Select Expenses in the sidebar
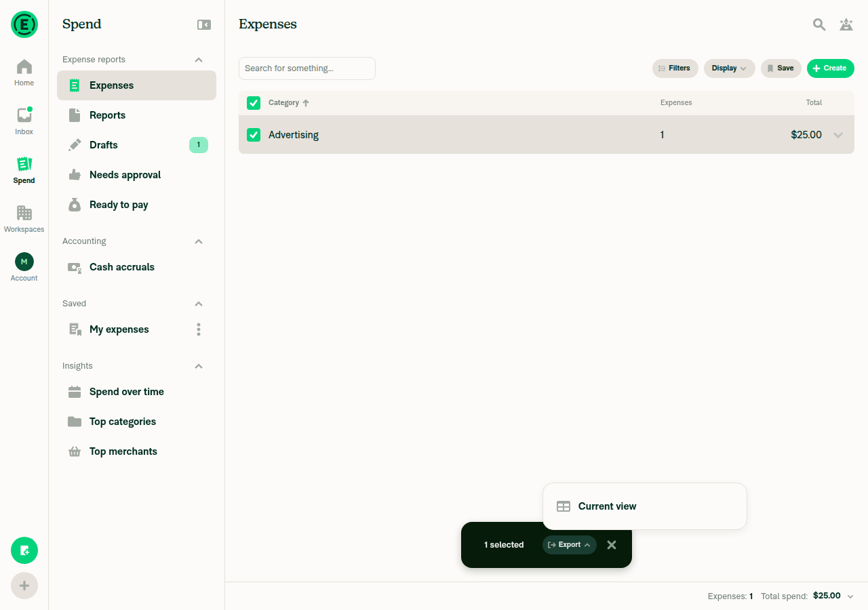Screen dimensions: 868x610 point(137,85)
